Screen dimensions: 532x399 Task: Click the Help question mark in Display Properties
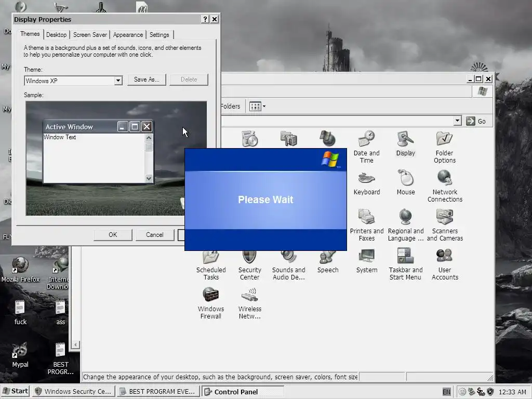[205, 19]
